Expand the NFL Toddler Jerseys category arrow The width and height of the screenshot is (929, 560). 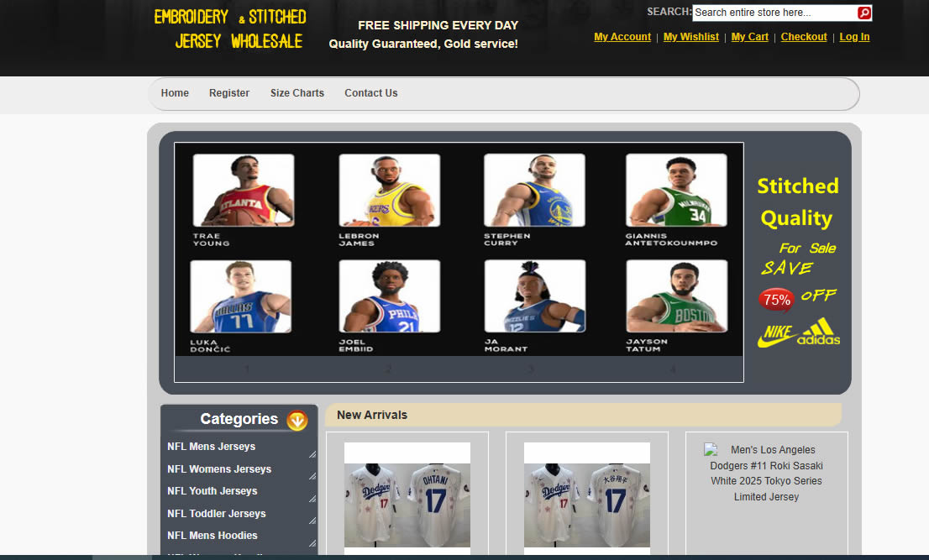[x=312, y=521]
